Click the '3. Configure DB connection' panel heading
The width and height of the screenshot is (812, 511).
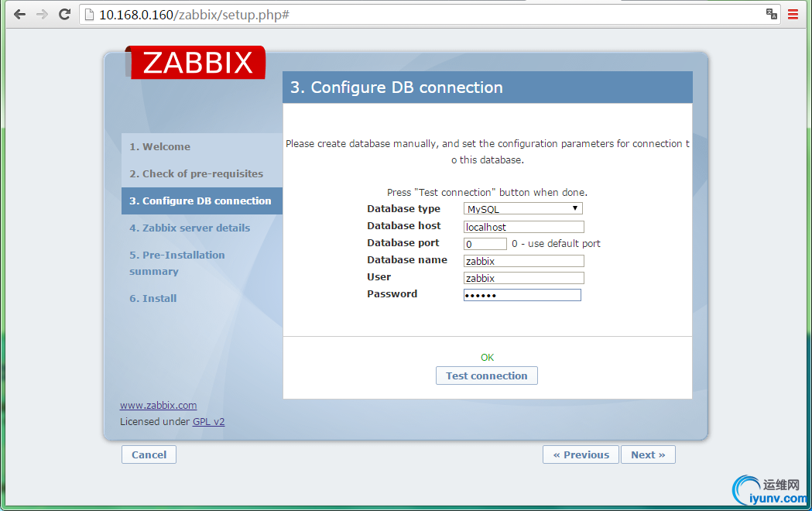(396, 87)
